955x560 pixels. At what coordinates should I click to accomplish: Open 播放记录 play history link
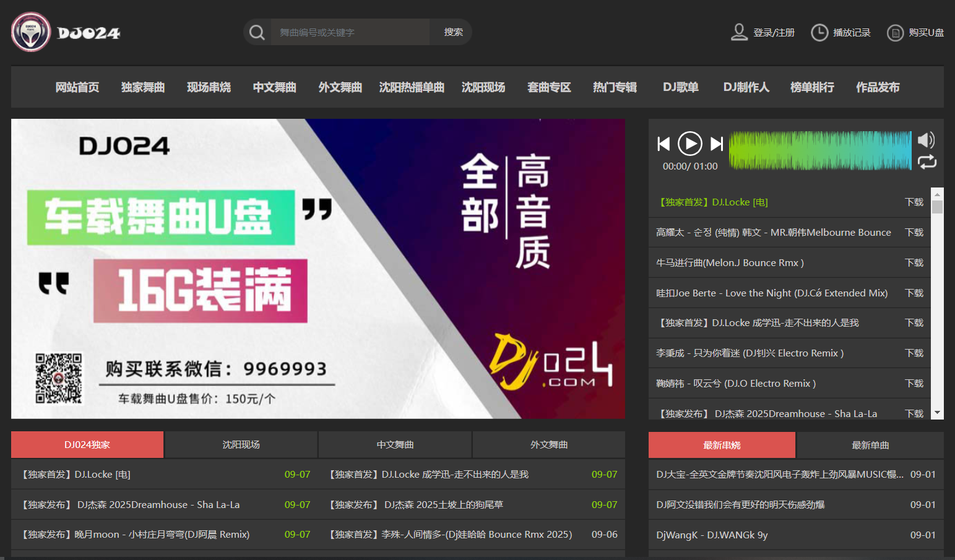click(x=852, y=33)
